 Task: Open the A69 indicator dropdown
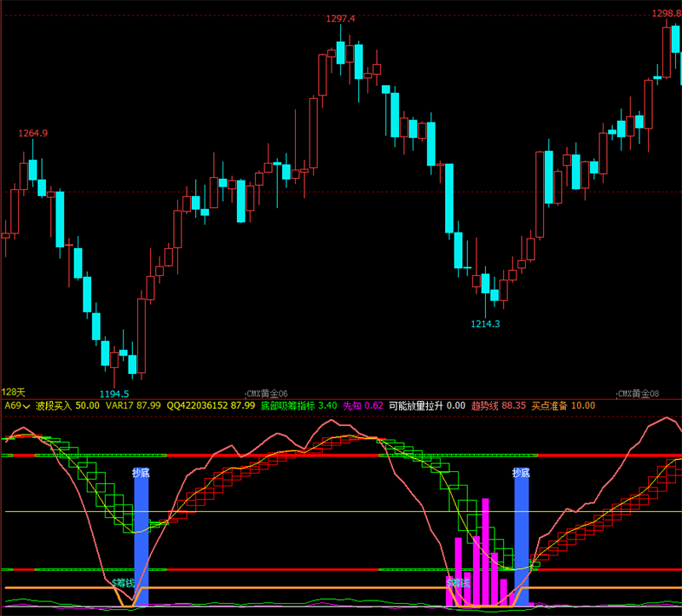17,406
